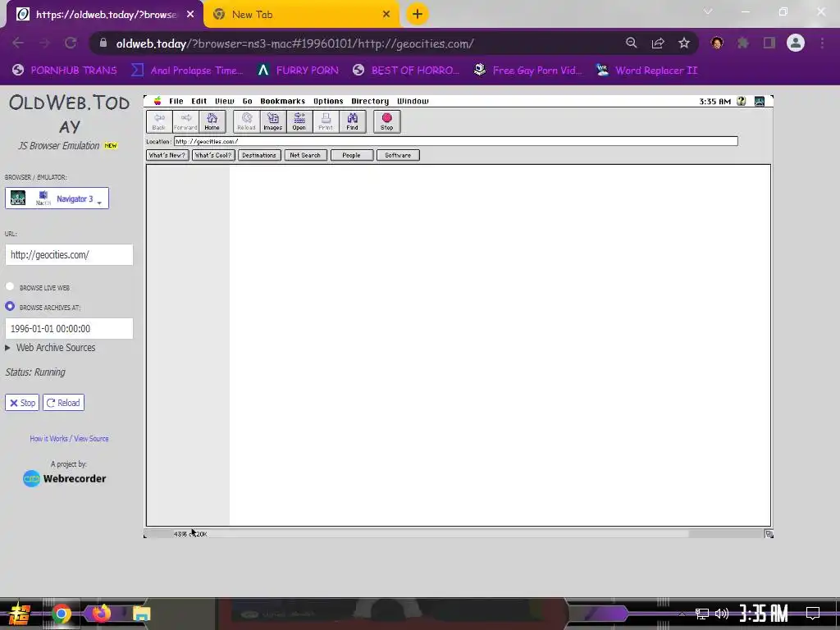This screenshot has width=840, height=630.
Task: Open the Start menu
Action: click(19, 614)
